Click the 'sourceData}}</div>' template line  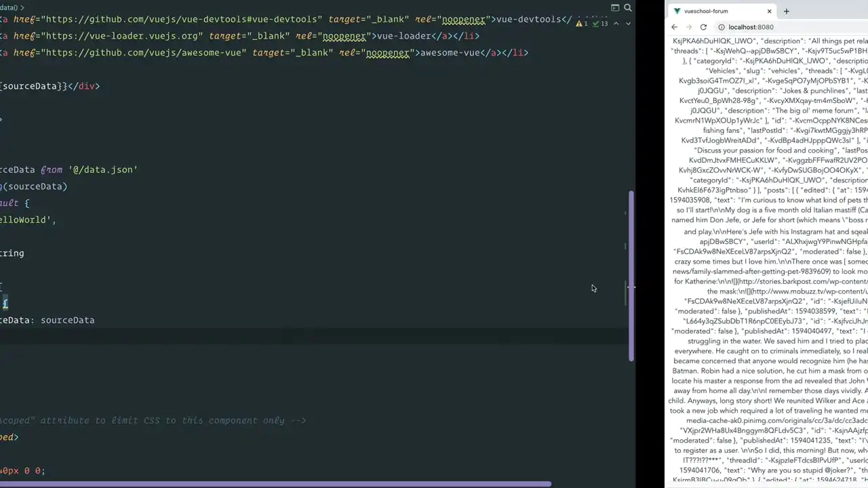tap(50, 86)
